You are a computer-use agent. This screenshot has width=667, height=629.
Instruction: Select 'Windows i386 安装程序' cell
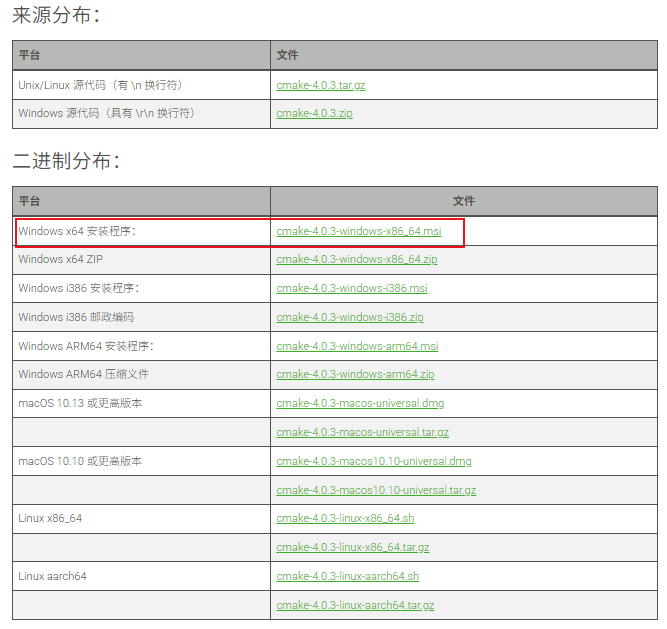click(142, 288)
